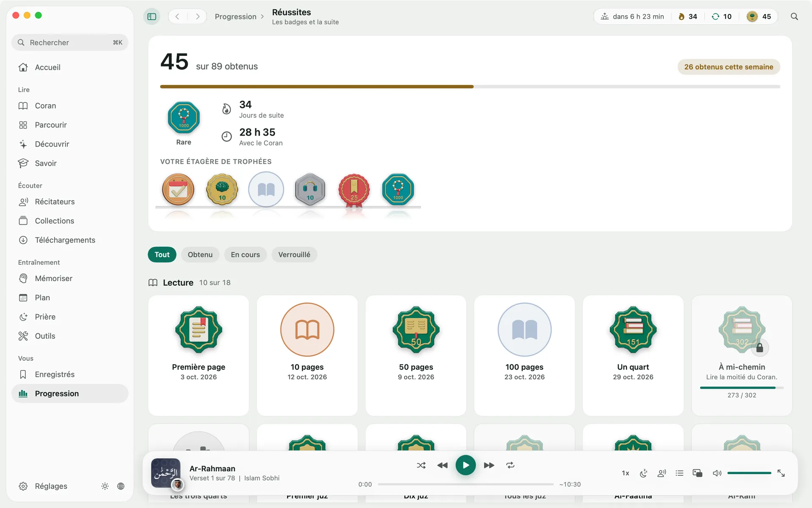
Task: Play Ar-Rahmaan recitation
Action: [x=466, y=465]
